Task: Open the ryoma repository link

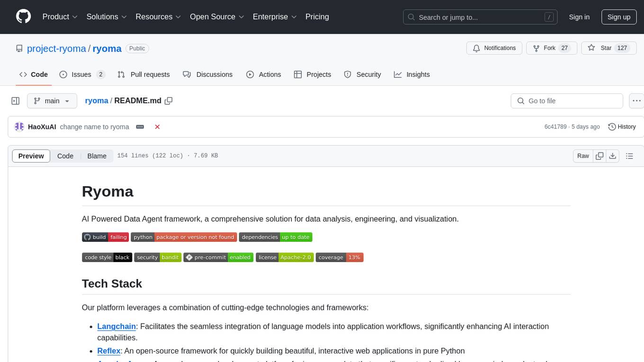Action: pyautogui.click(x=107, y=48)
